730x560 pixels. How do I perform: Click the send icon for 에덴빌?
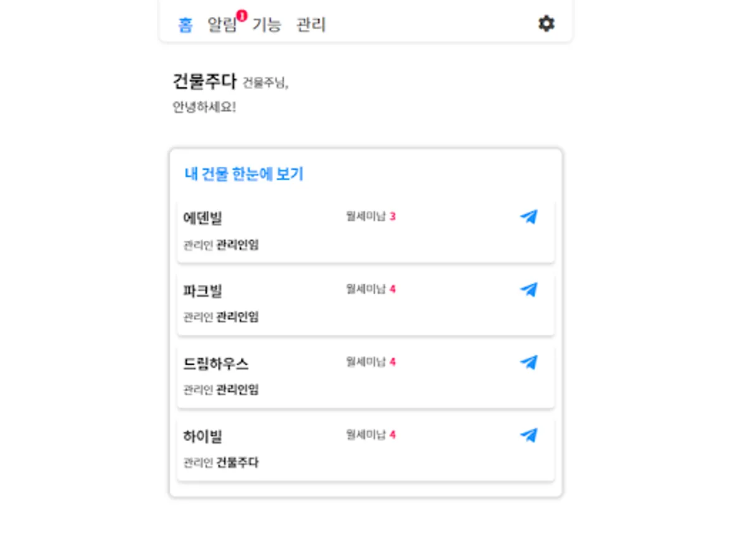(x=528, y=217)
